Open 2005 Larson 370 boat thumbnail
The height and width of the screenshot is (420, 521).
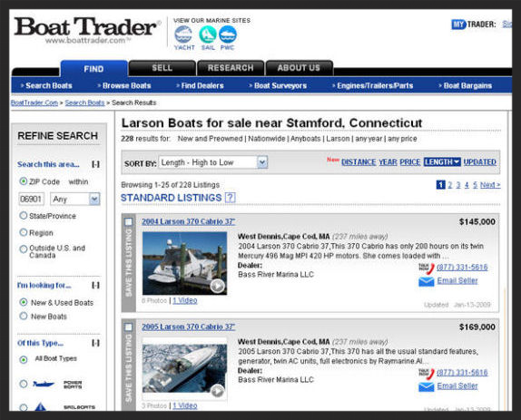click(184, 368)
